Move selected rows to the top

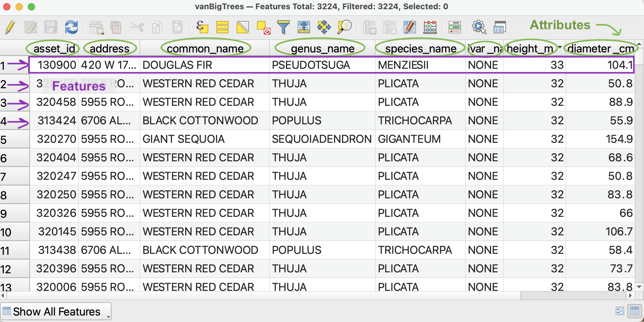(x=304, y=27)
